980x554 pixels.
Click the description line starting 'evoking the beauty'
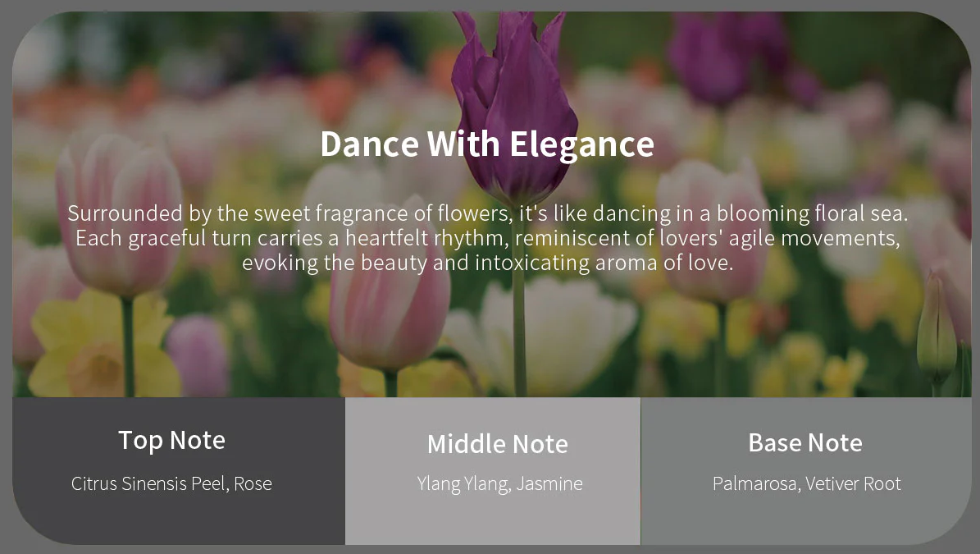tap(487, 263)
